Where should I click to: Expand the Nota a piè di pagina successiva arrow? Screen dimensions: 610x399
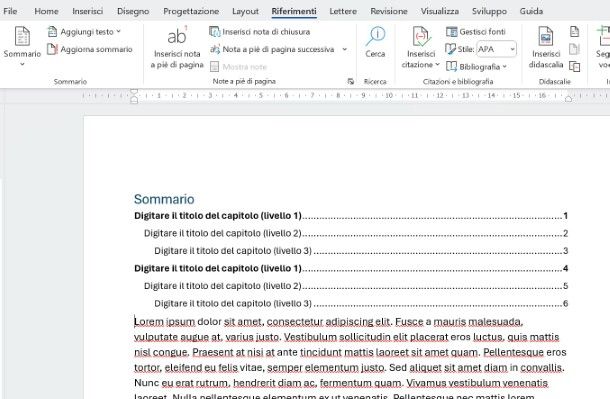[344, 49]
